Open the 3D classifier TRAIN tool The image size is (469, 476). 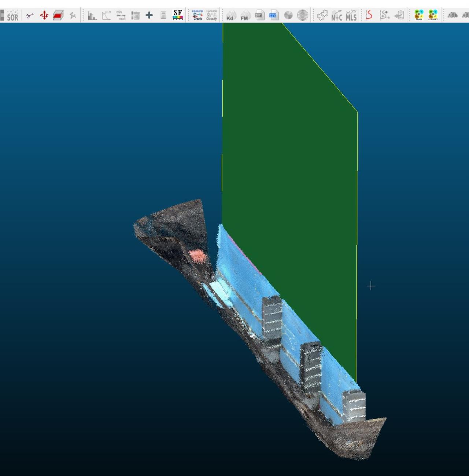point(419,15)
